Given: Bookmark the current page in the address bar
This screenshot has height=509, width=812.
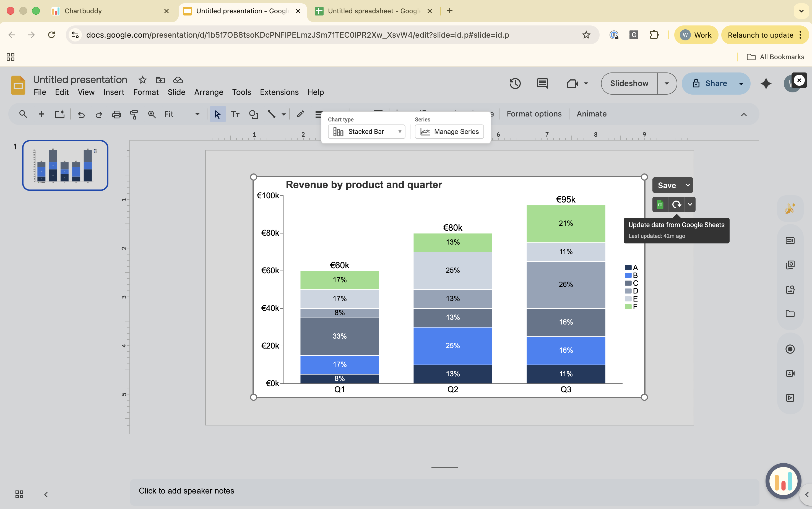Looking at the screenshot, I should [586, 35].
